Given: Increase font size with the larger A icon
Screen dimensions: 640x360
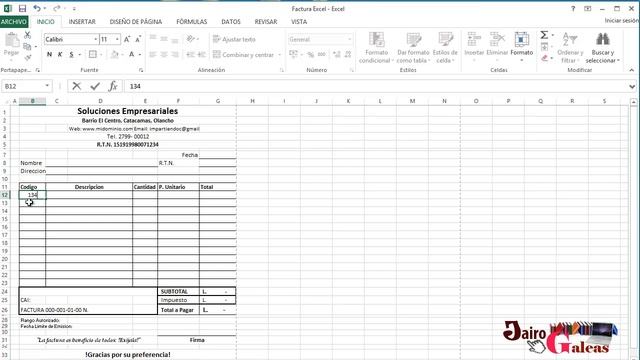Looking at the screenshot, I should [x=127, y=39].
